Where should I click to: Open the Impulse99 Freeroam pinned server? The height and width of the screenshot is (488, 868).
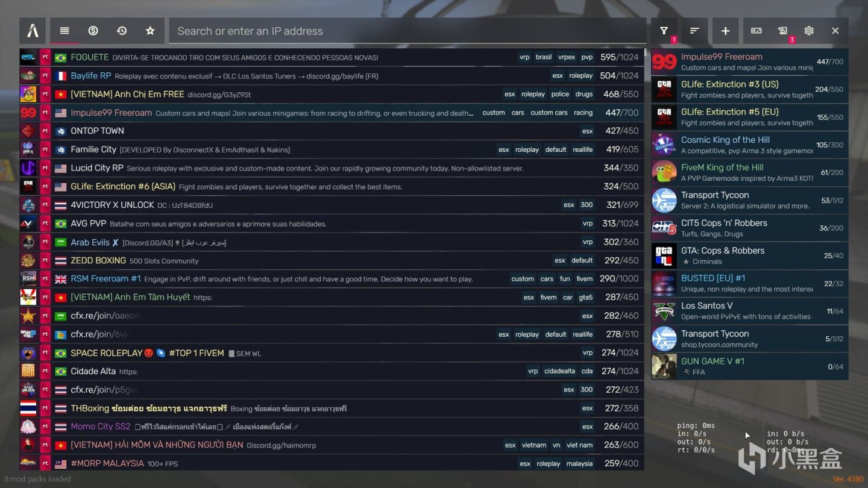[749, 62]
